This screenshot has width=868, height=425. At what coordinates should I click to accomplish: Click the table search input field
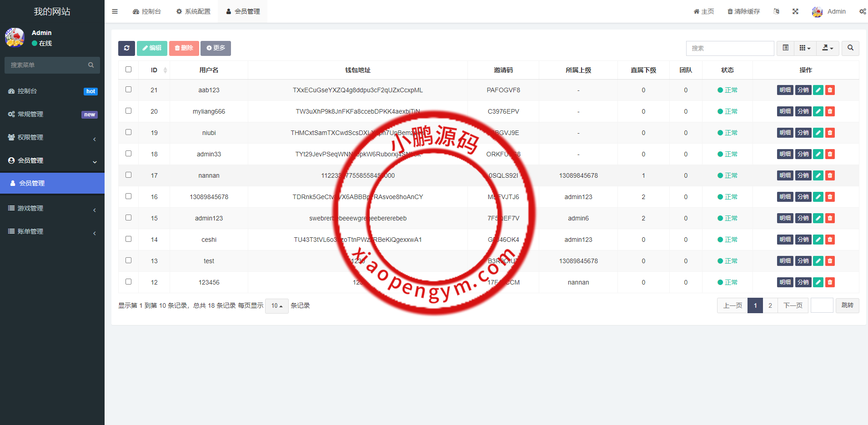tap(730, 48)
